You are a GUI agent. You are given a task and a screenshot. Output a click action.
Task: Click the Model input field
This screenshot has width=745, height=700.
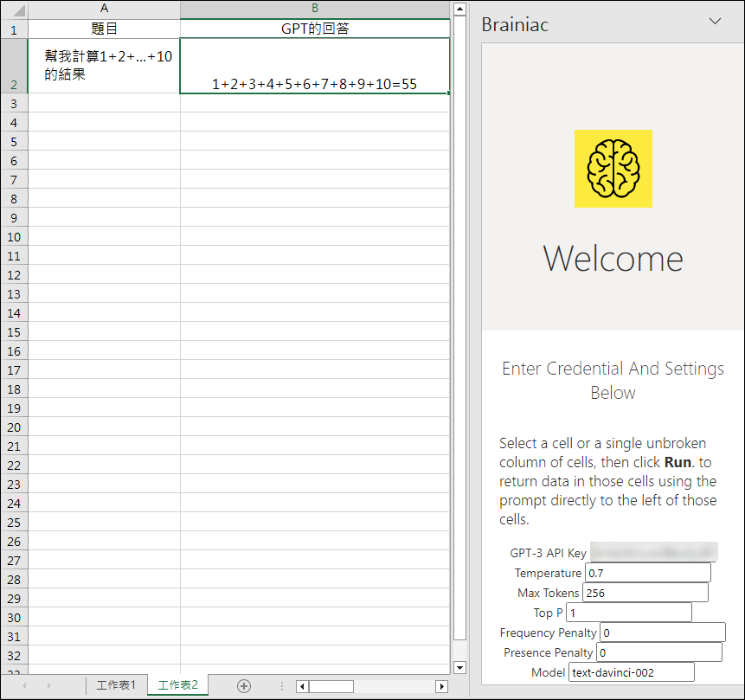pos(632,672)
